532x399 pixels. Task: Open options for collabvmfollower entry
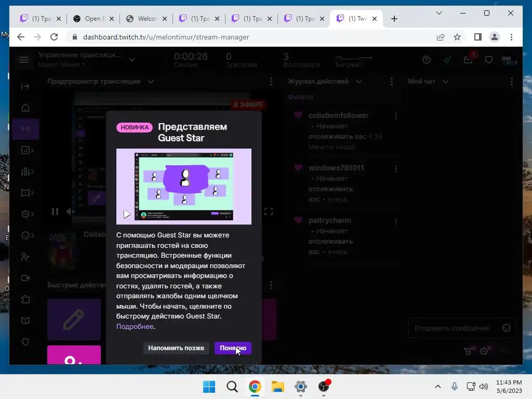tap(395, 116)
